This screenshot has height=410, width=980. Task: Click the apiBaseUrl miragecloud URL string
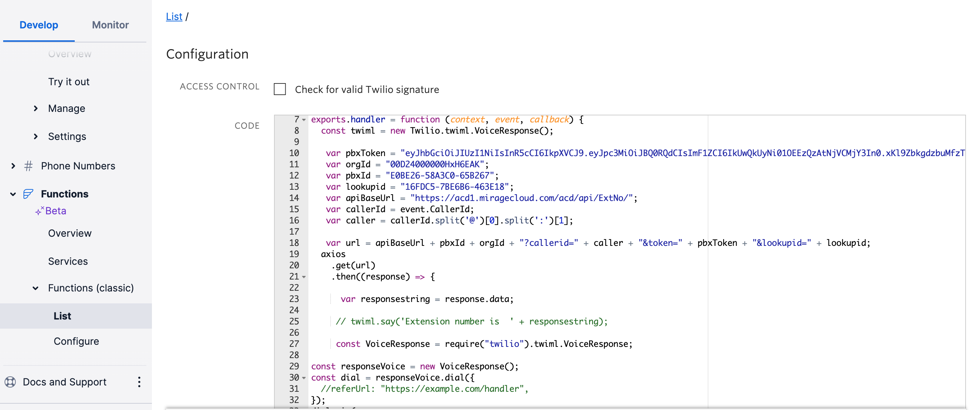(521, 198)
